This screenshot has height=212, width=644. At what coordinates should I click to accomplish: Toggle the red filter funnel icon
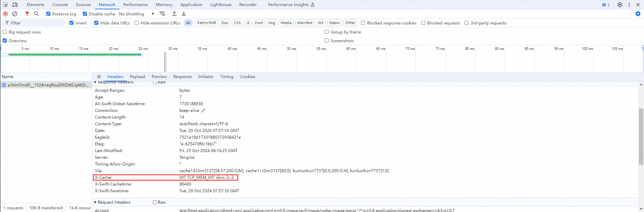[27, 14]
